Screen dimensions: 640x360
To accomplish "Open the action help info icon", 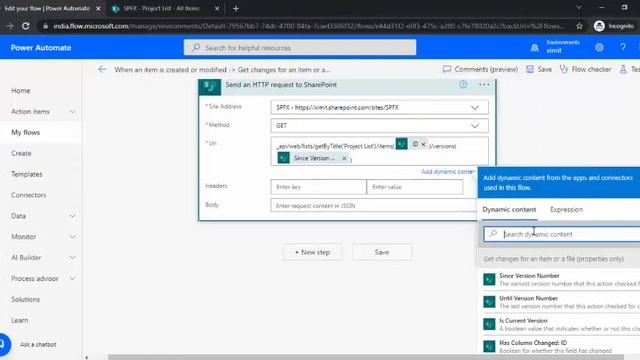I will [x=463, y=84].
